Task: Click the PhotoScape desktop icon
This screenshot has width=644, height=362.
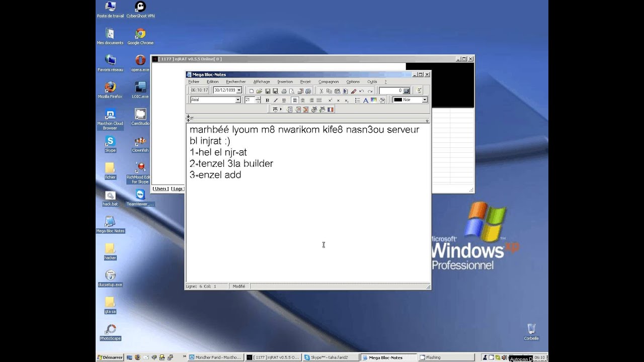Action: click(x=110, y=332)
